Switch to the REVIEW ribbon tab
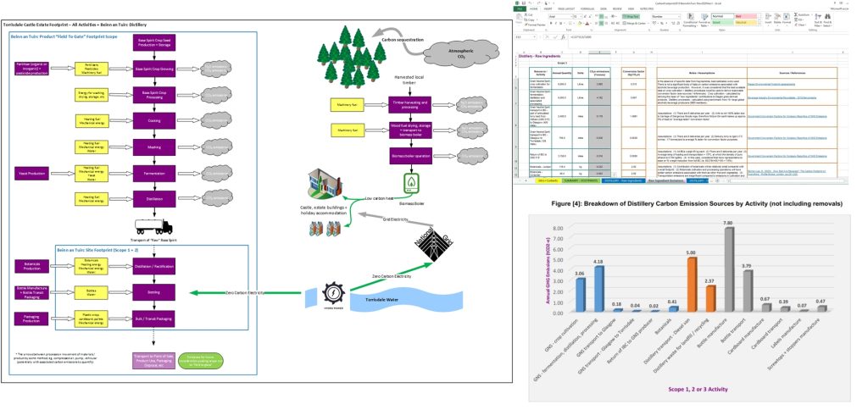 click(617, 8)
